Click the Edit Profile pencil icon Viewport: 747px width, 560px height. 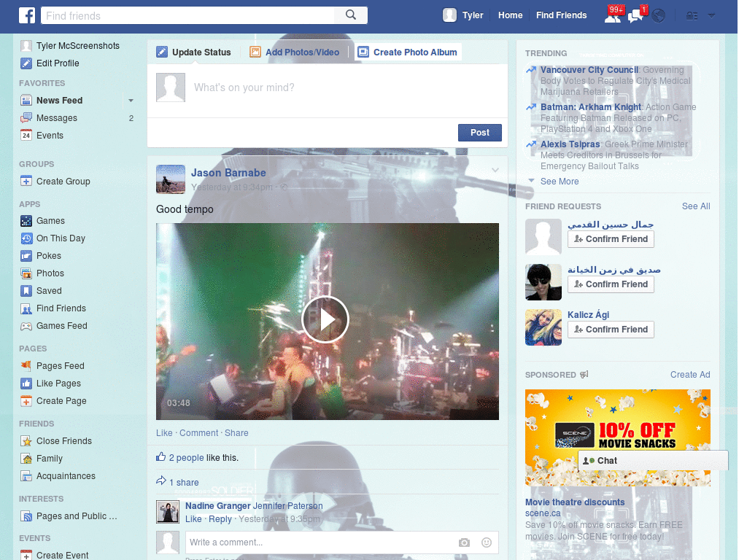(26, 63)
